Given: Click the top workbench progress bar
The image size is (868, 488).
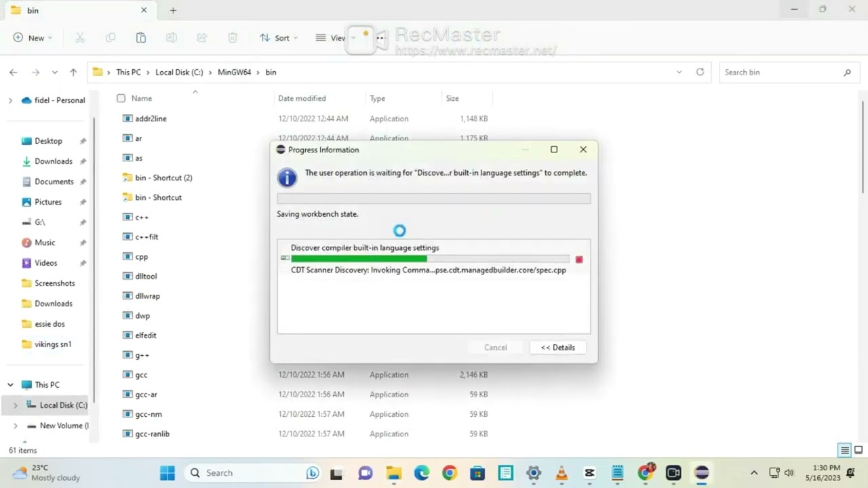Looking at the screenshot, I should click(x=434, y=199).
